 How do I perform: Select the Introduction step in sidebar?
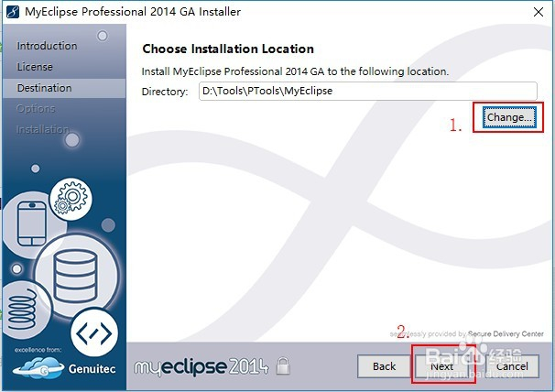click(x=47, y=46)
